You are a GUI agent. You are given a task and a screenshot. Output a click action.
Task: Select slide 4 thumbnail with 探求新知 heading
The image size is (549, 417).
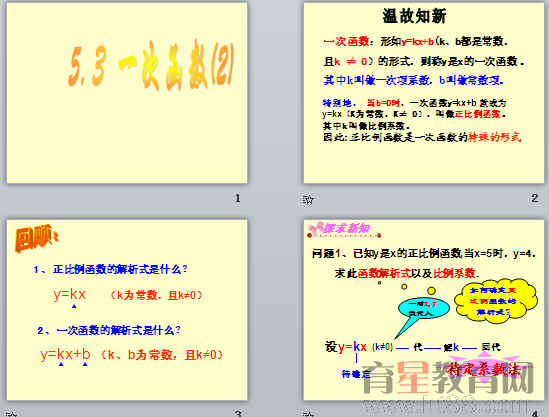pyautogui.click(x=424, y=310)
